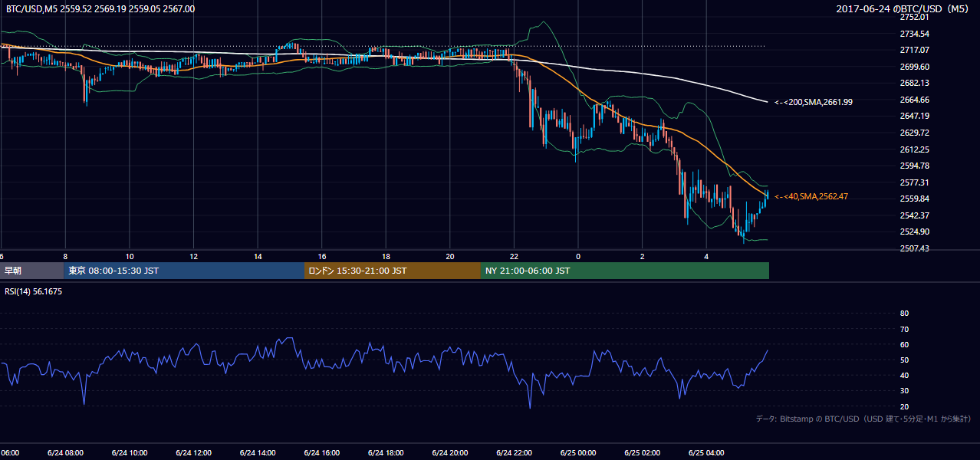This screenshot has width=980, height=460.
Task: Click the 200 SMA label 2661.99
Action: coord(814,102)
